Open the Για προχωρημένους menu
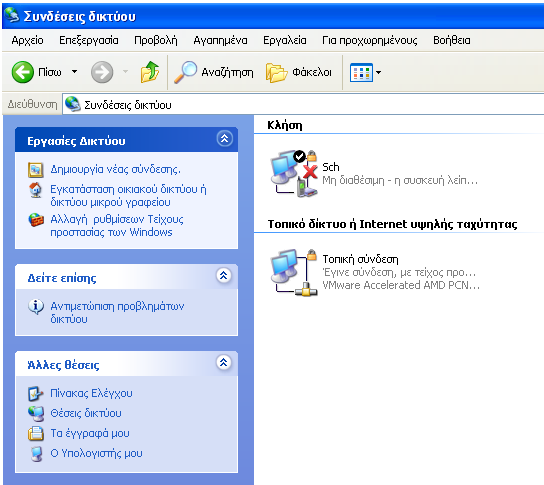 point(370,40)
